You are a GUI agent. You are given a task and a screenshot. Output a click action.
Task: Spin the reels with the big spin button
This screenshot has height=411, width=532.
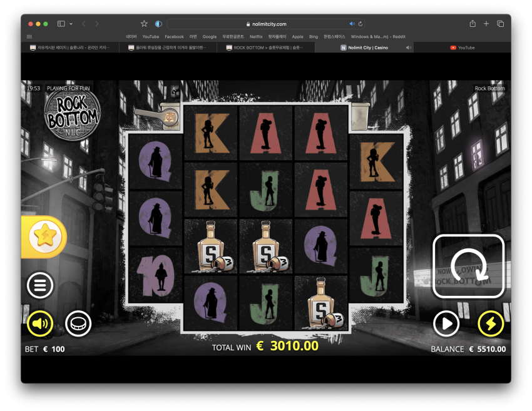tap(468, 266)
